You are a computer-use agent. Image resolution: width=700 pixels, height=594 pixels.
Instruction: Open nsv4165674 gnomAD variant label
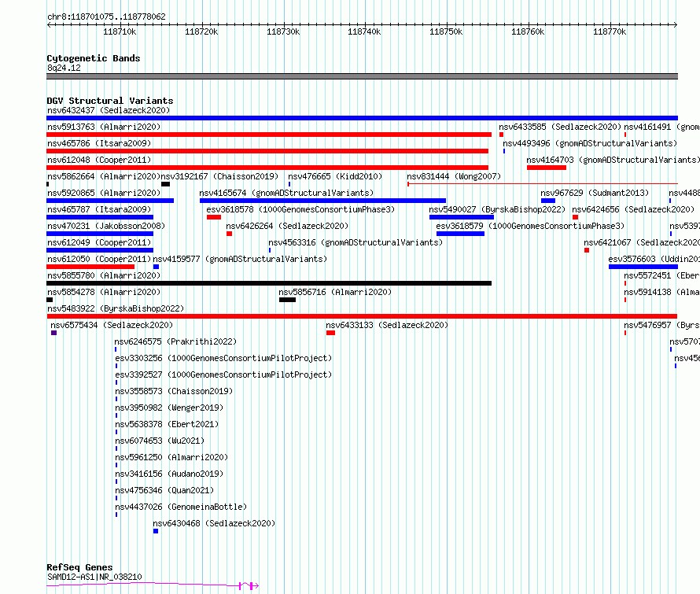point(286,193)
